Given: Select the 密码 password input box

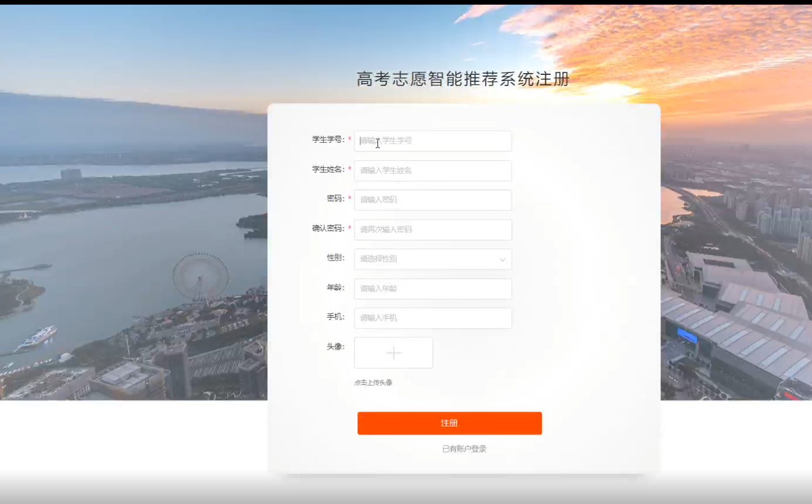Looking at the screenshot, I should 432,200.
